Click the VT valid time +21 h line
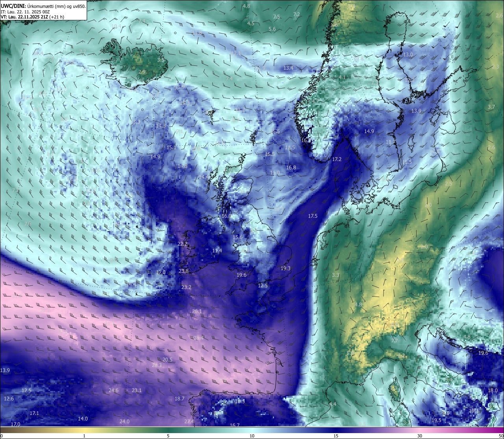The height and width of the screenshot is (439, 504). tap(32, 17)
